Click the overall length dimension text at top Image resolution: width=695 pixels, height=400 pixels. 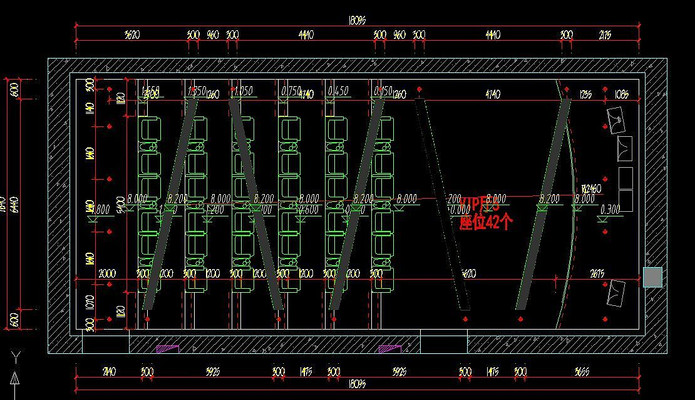(x=356, y=18)
